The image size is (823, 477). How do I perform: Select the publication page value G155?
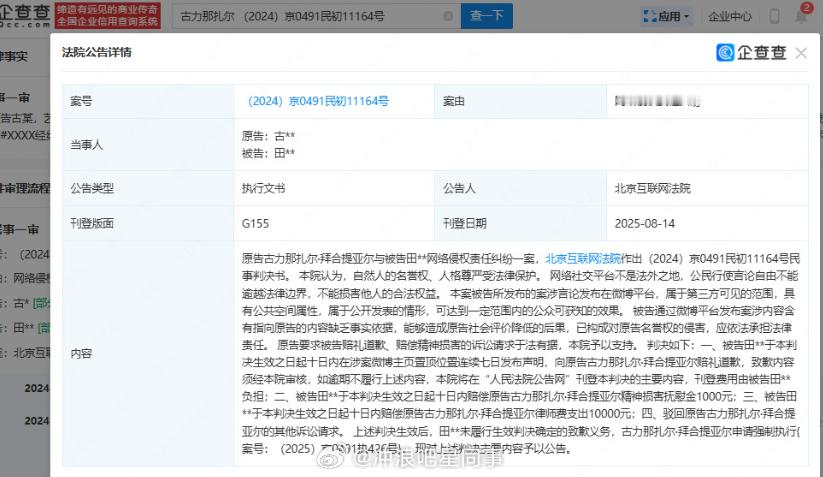256,224
